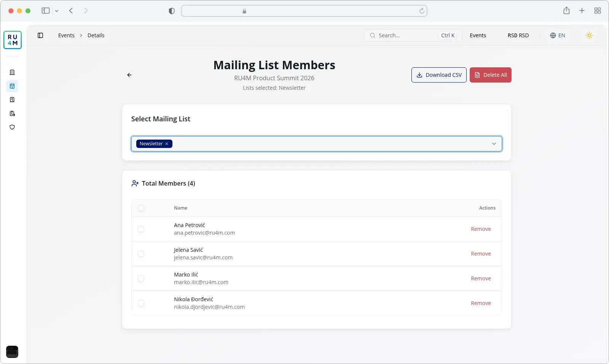Image resolution: width=609 pixels, height=364 pixels.
Task: Click the RU4M logo in sidebar
Action: coord(13,40)
